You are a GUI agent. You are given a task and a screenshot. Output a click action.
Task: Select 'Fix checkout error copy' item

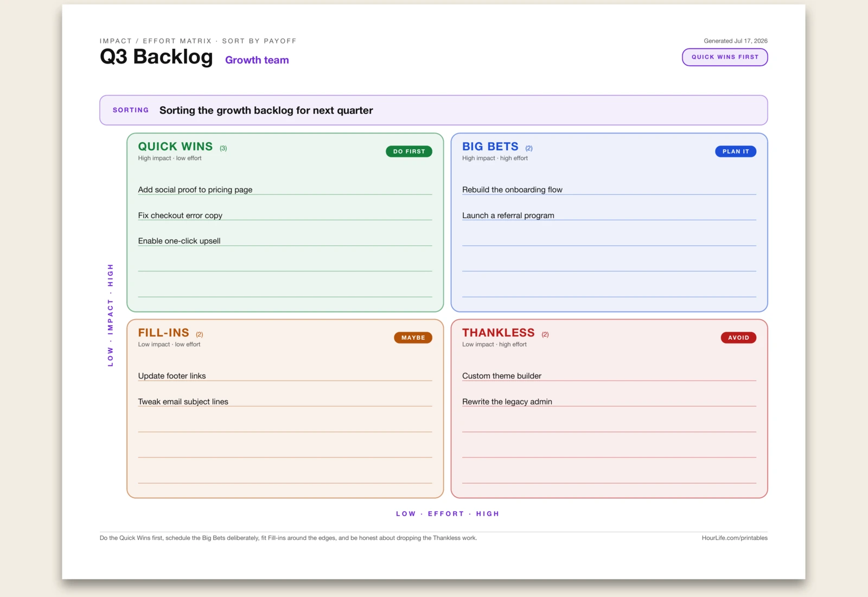coord(285,215)
